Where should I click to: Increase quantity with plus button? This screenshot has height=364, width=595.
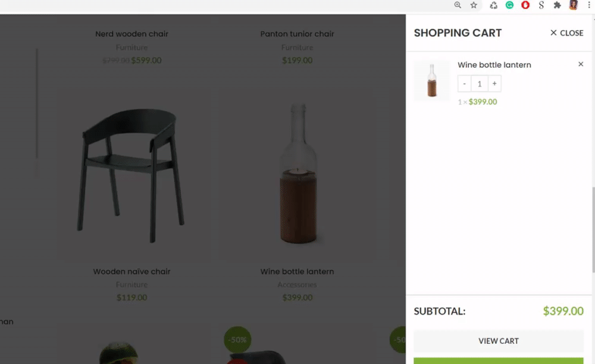(494, 84)
